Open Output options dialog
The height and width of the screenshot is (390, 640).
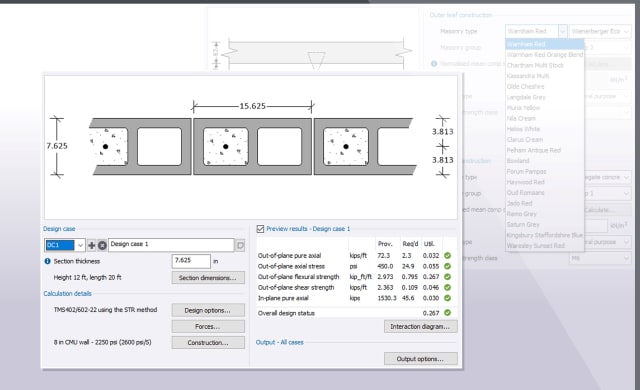[420, 359]
